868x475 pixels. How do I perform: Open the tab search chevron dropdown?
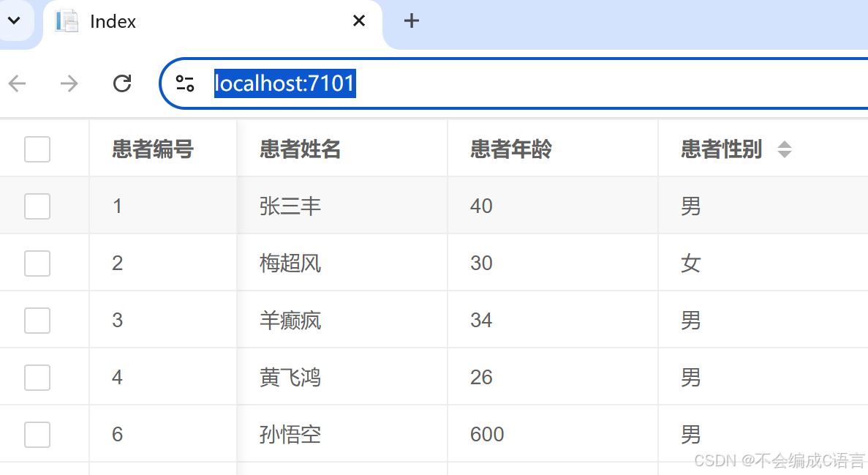tap(15, 21)
